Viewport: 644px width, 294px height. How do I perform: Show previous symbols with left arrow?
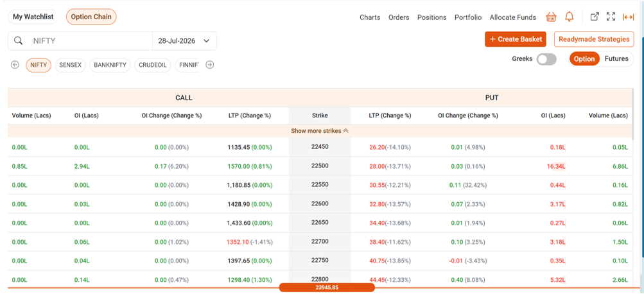(x=15, y=65)
